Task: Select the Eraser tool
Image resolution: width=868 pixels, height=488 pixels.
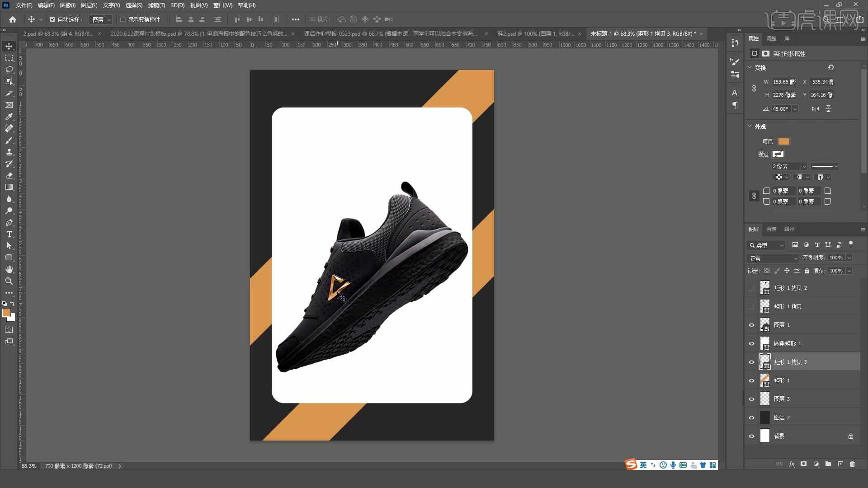Action: click(9, 175)
